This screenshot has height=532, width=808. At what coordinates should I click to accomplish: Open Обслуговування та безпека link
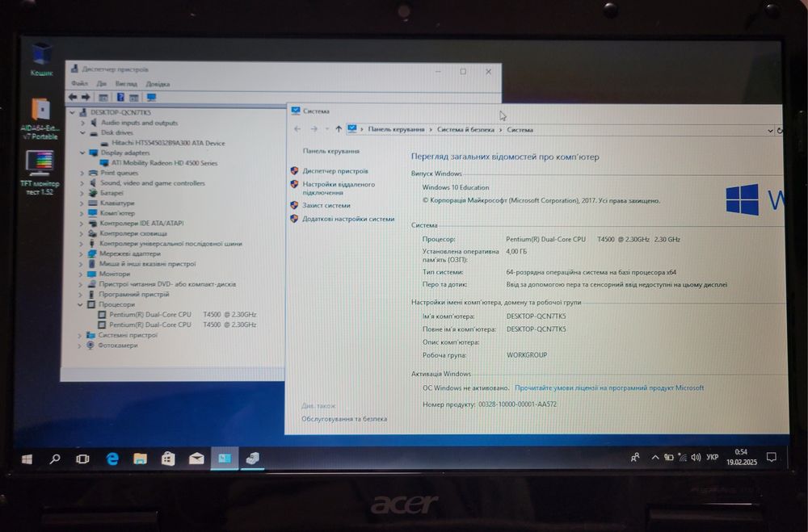[x=344, y=419]
